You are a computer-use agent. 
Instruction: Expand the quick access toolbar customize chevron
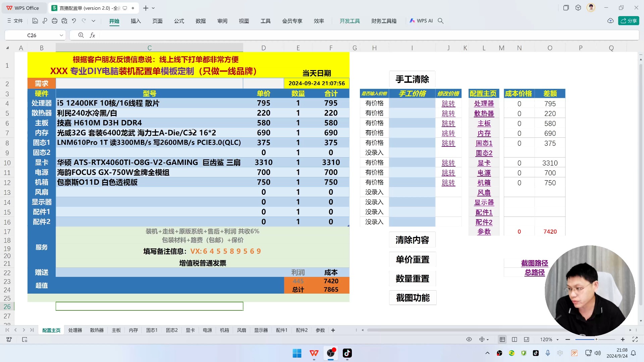point(93,21)
